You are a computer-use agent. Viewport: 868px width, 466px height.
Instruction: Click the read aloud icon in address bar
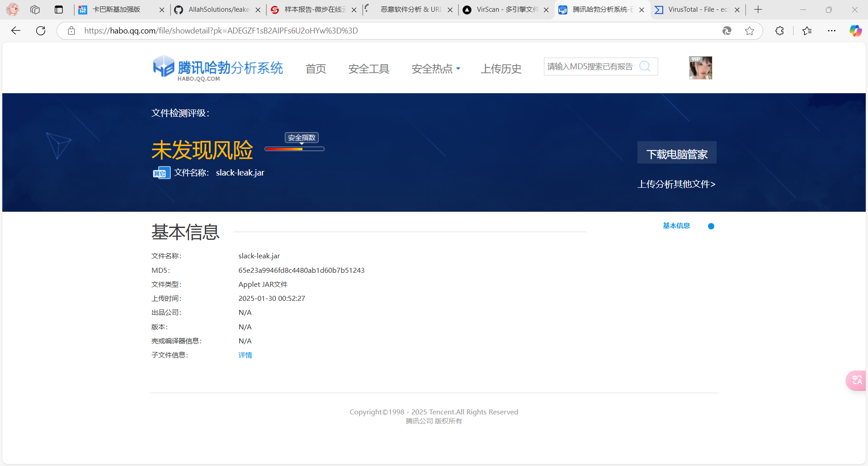(727, 31)
